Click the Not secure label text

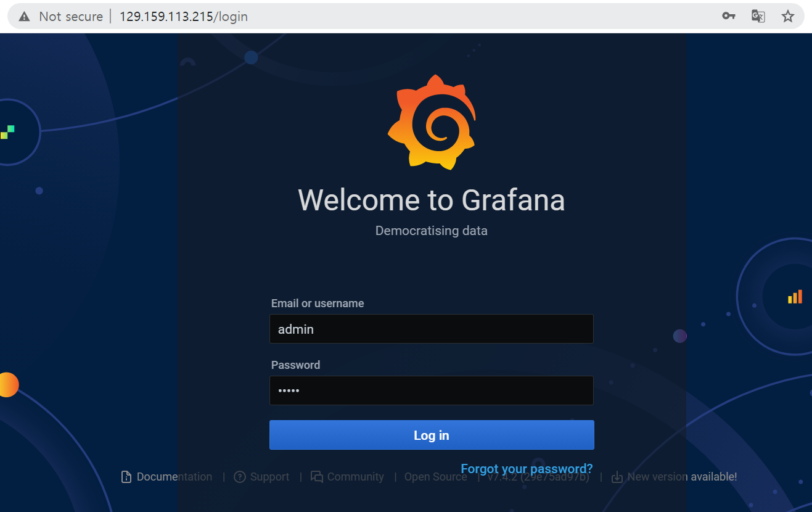tap(71, 17)
